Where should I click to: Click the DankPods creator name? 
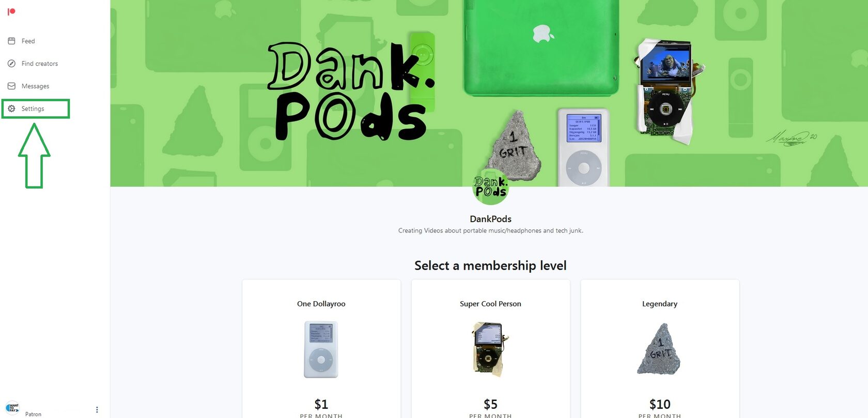491,219
